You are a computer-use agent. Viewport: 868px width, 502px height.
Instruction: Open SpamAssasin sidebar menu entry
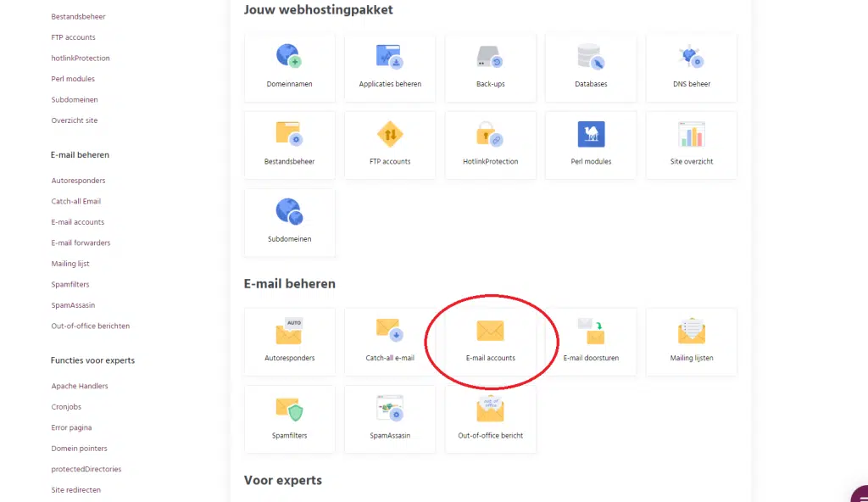pyautogui.click(x=73, y=305)
